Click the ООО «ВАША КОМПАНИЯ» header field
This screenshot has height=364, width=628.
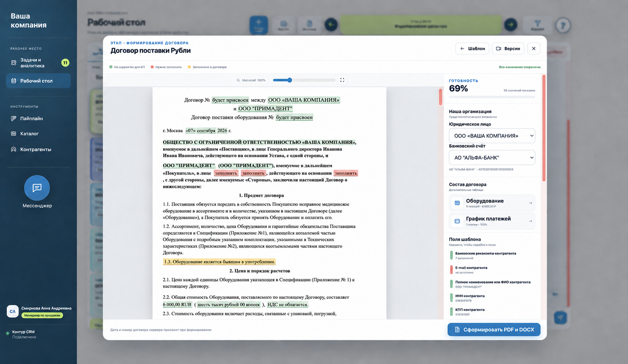pos(304,100)
